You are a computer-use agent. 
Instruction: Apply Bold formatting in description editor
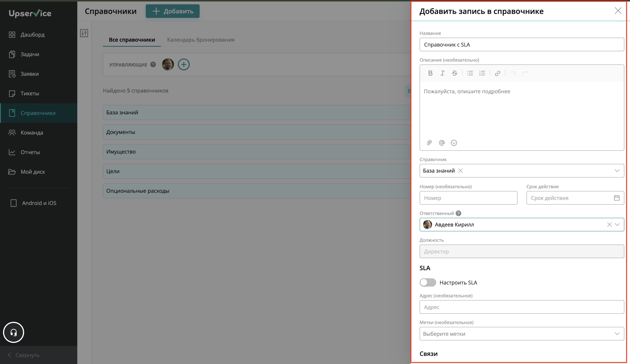pos(430,73)
